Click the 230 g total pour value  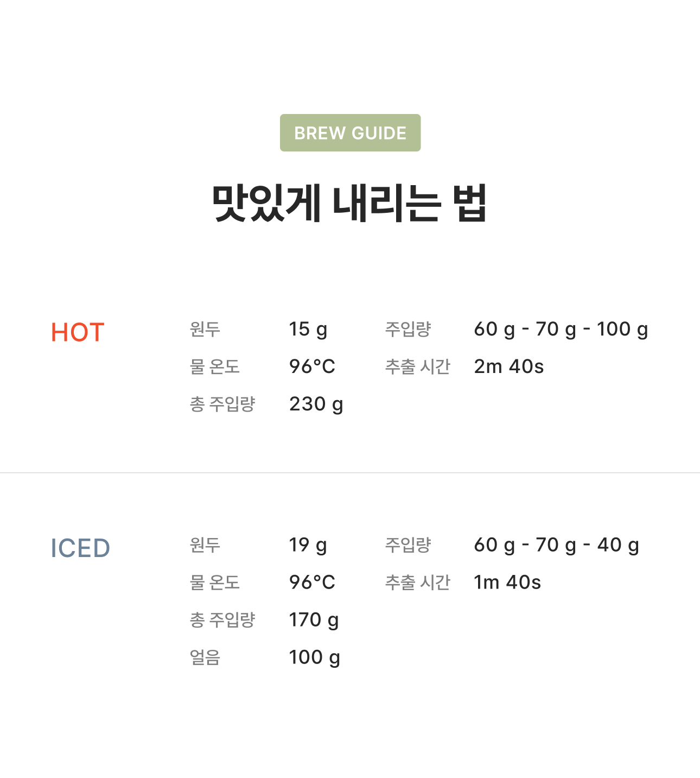316,404
